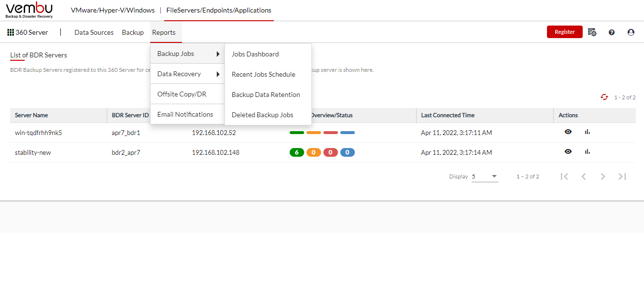View details eye icon for stability-new
644x285 pixels.
[568, 151]
